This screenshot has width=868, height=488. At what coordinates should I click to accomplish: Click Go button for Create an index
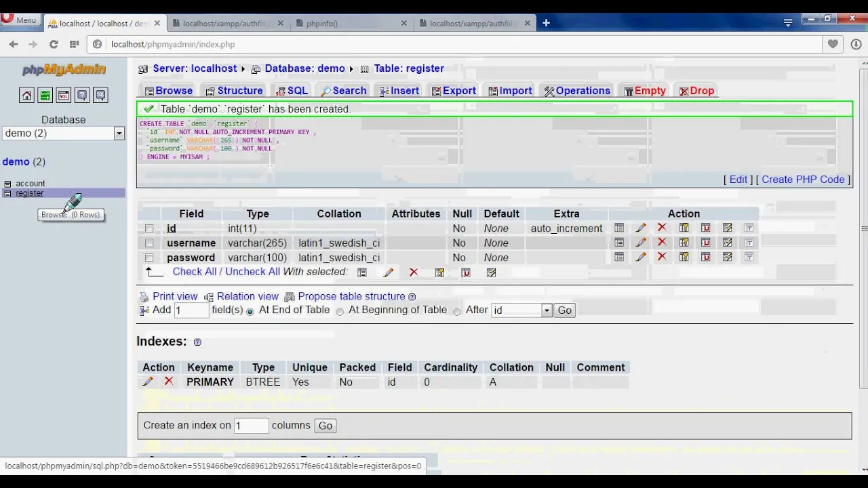click(x=325, y=426)
